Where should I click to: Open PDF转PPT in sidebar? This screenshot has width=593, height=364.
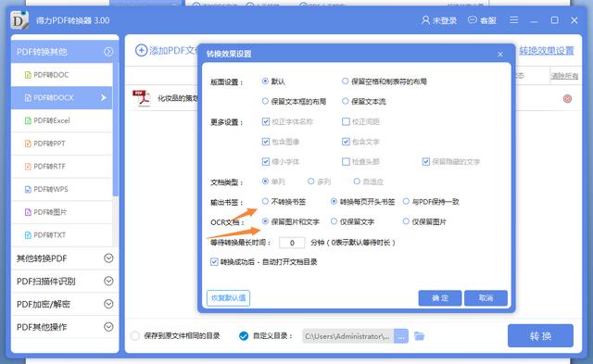tap(62, 144)
